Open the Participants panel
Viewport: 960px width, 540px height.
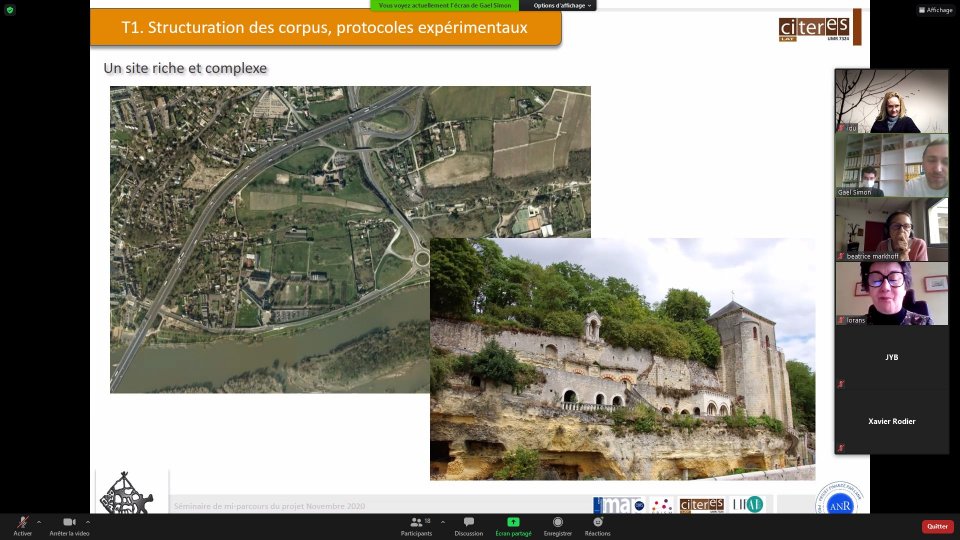click(x=416, y=526)
